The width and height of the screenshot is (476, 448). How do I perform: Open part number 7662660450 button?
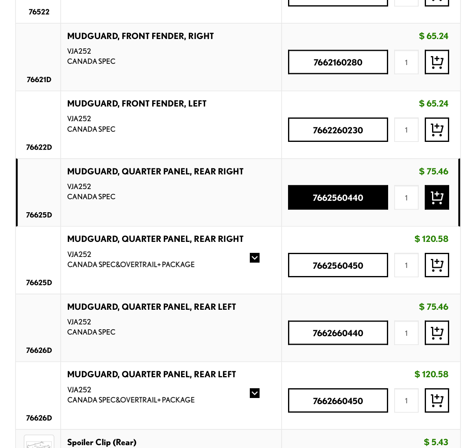pyautogui.click(x=338, y=400)
